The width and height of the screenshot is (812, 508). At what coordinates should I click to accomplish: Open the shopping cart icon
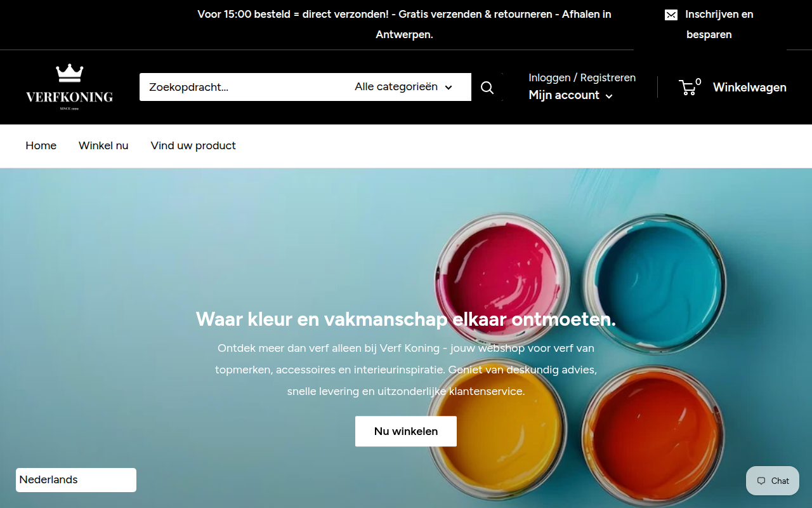pos(688,87)
